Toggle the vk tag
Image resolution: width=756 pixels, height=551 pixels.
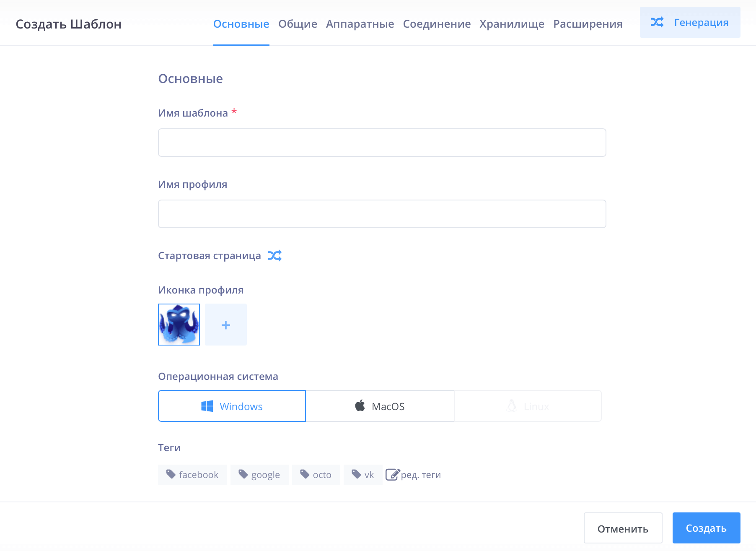tap(362, 474)
